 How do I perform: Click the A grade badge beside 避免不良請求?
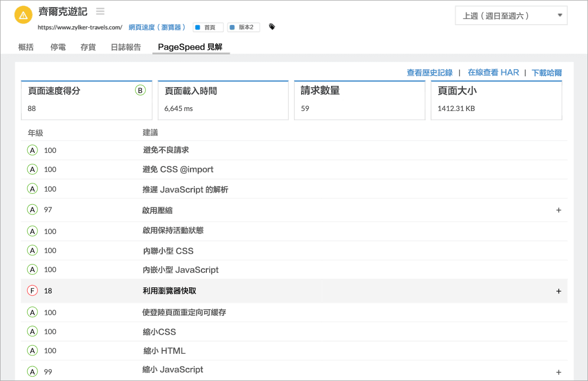click(x=32, y=150)
